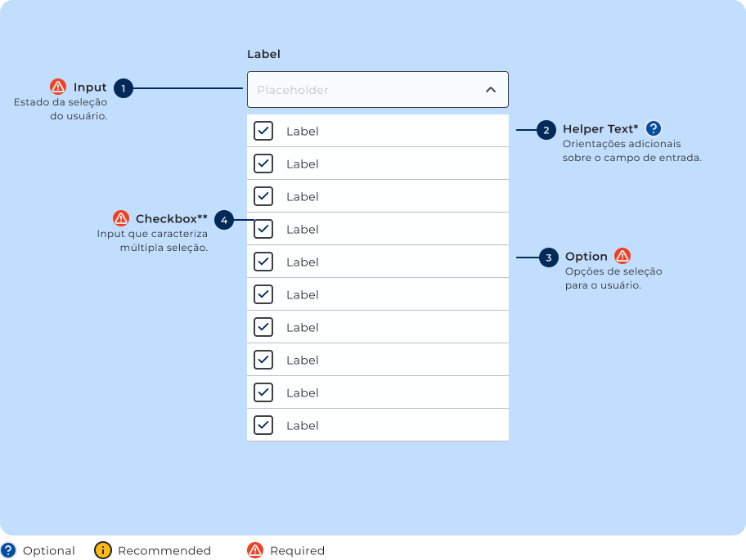Click the Helper Text* heading
Screen dimensions: 746x560
point(600,129)
